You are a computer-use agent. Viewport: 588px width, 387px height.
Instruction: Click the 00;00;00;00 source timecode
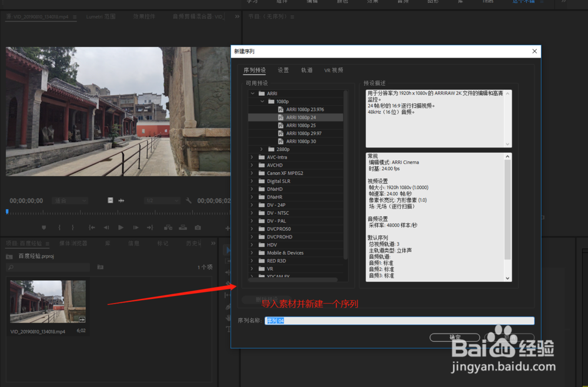26,201
